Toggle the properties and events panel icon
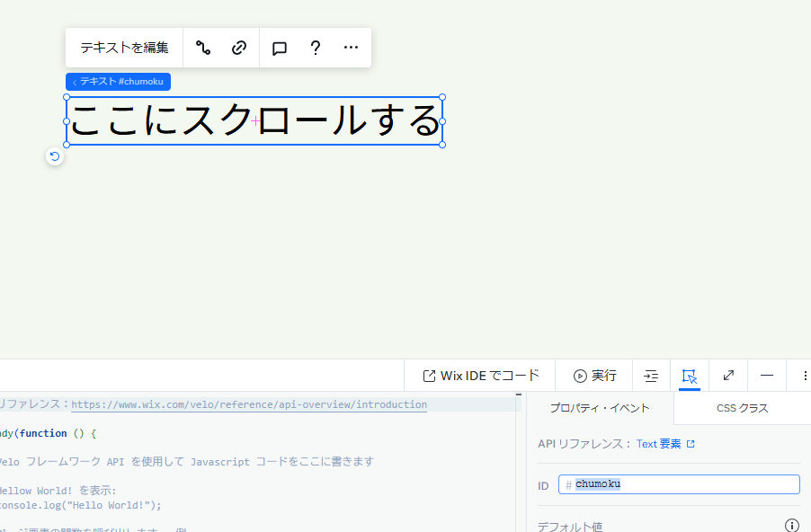Image resolution: width=811 pixels, height=532 pixels. click(690, 376)
